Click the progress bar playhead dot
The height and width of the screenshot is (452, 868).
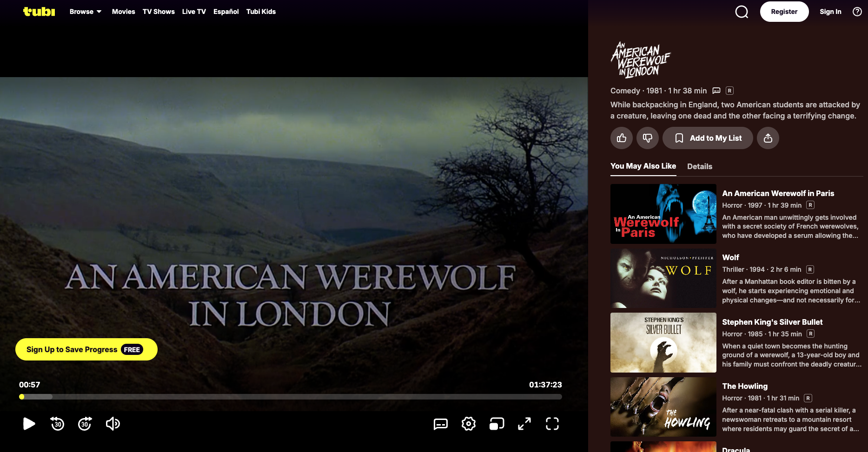[x=22, y=397]
